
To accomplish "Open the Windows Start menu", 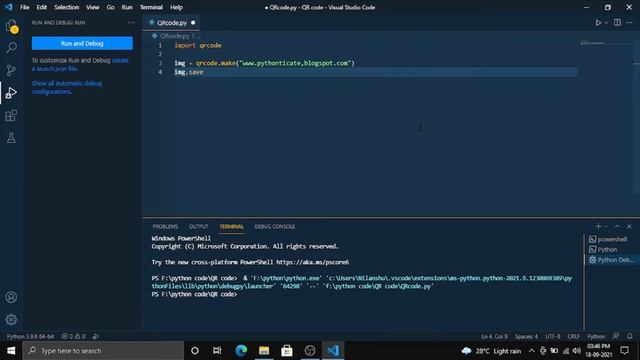I will 11,351.
